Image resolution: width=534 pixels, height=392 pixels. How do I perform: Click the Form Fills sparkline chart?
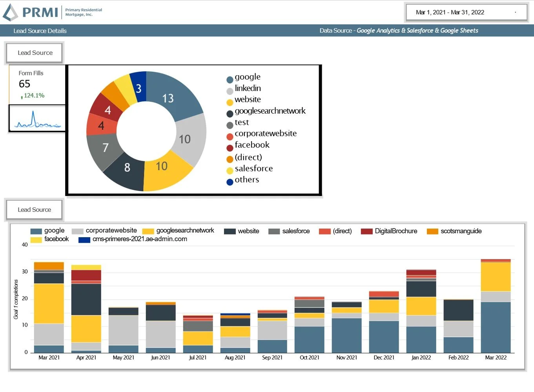37,119
